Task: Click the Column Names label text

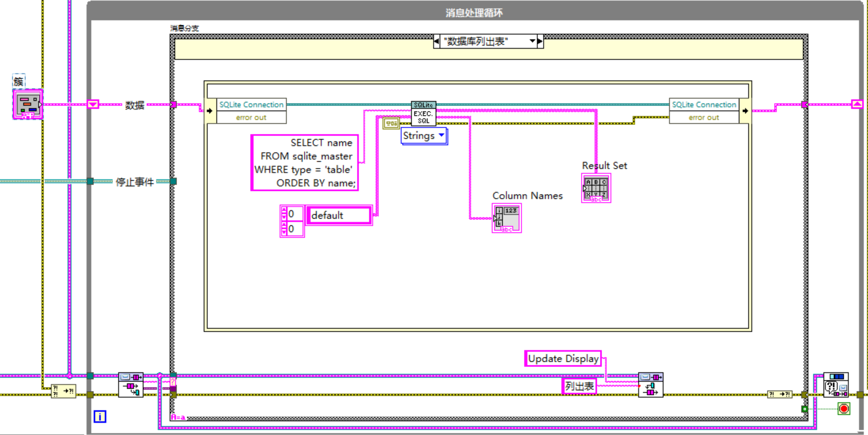Action: [527, 196]
